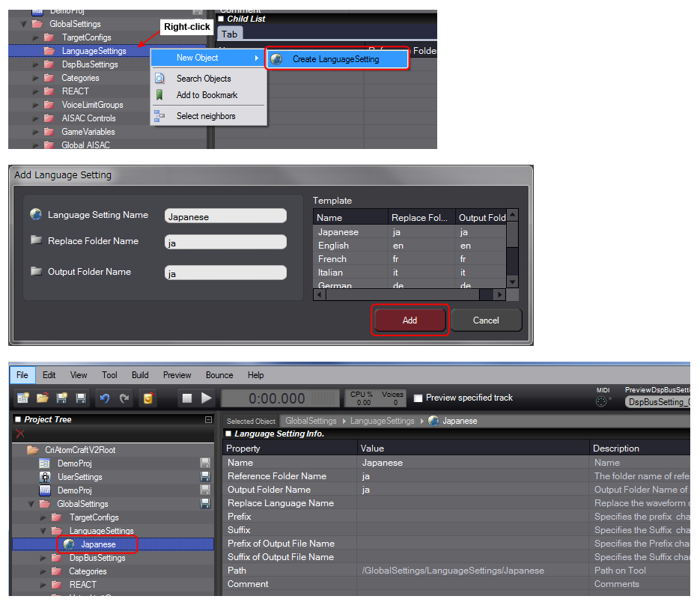Collapse Project Tree panel with minus icon
This screenshot has width=700, height=605.
[x=208, y=419]
